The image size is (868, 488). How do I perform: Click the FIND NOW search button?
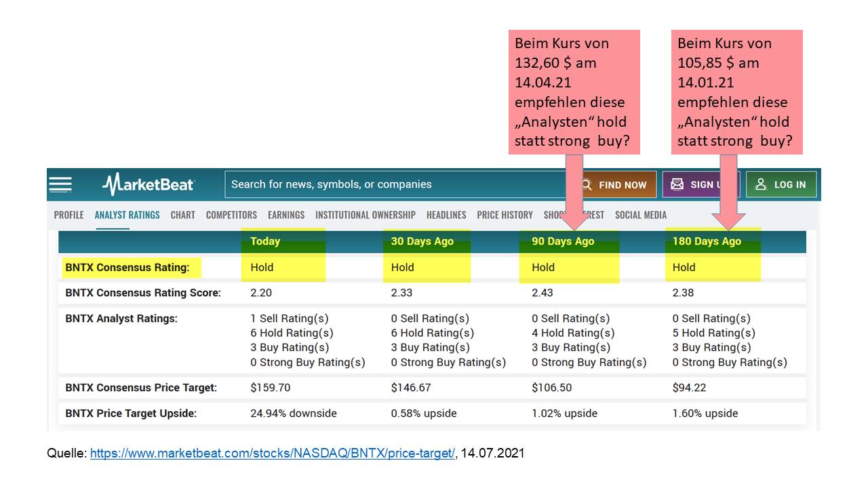[616, 184]
